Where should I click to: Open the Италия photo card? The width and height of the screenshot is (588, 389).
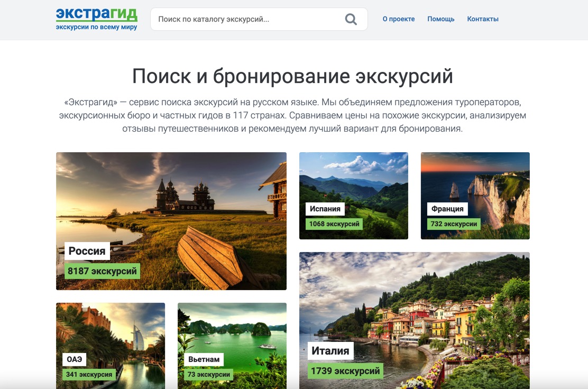(x=415, y=320)
